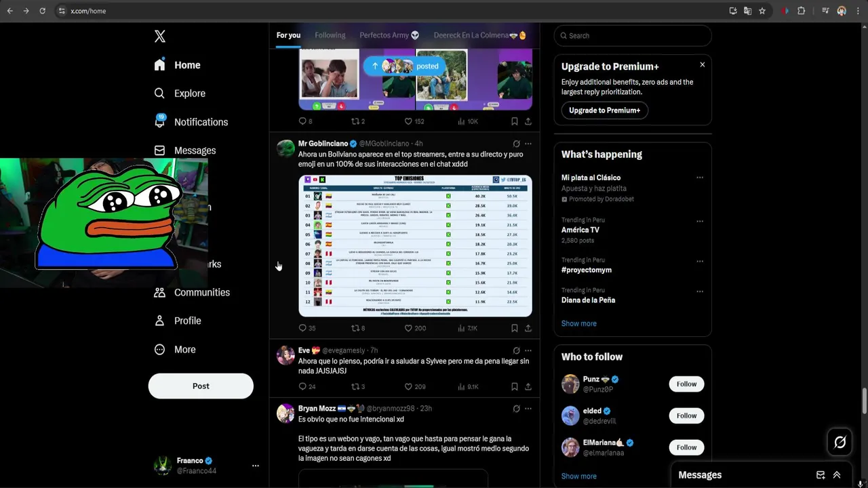This screenshot has height=488, width=868.
Task: Click the X logo icon
Action: 160,37
